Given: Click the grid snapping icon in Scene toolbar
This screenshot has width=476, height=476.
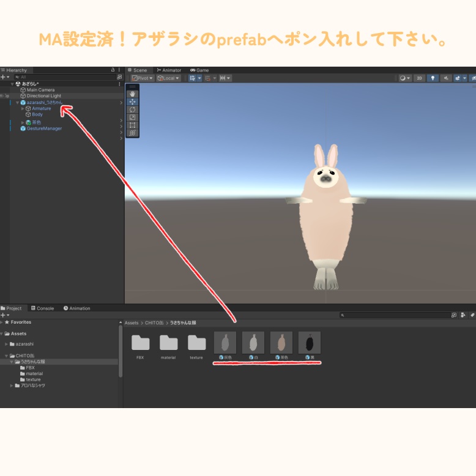Looking at the screenshot, I should click(x=192, y=78).
